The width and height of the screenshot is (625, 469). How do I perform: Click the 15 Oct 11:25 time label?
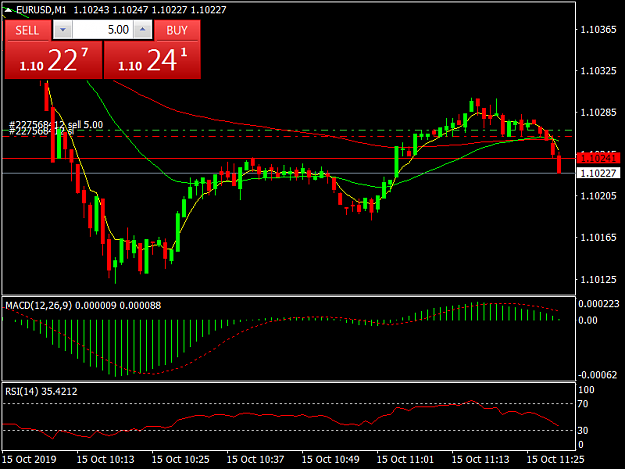(556, 459)
